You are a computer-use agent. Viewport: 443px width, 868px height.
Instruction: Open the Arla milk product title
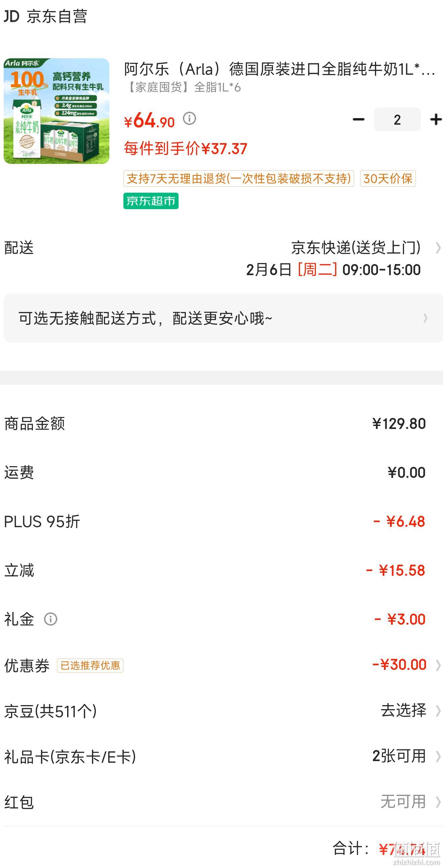[x=280, y=69]
